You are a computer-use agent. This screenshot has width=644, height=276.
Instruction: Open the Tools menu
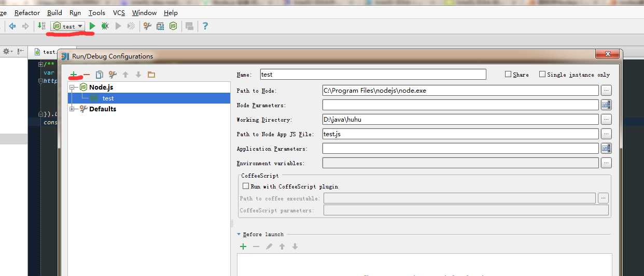pos(97,12)
